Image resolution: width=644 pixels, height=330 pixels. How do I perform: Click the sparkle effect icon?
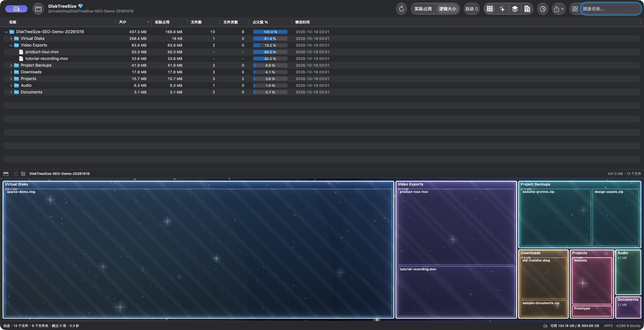point(502,9)
